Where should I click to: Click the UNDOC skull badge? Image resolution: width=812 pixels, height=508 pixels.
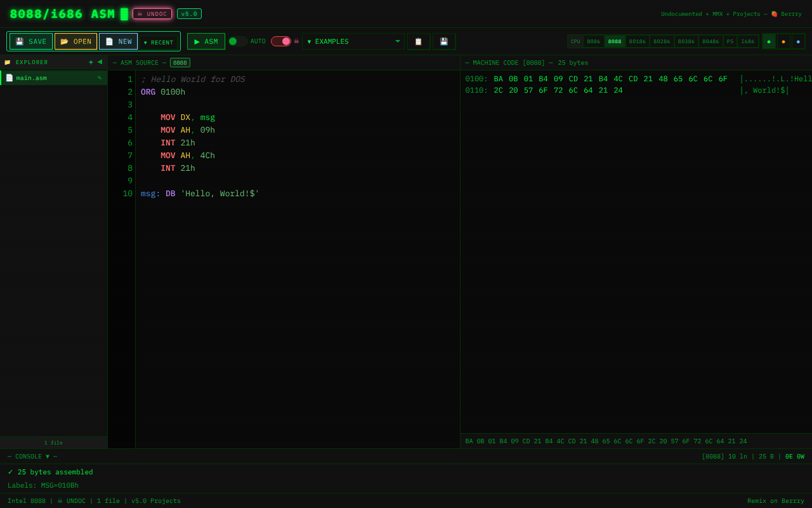click(152, 13)
